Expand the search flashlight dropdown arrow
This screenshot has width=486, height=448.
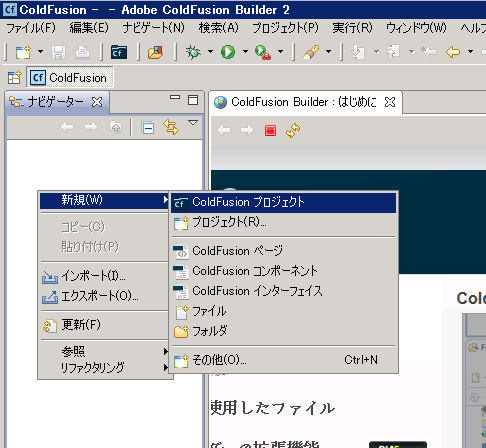(328, 52)
